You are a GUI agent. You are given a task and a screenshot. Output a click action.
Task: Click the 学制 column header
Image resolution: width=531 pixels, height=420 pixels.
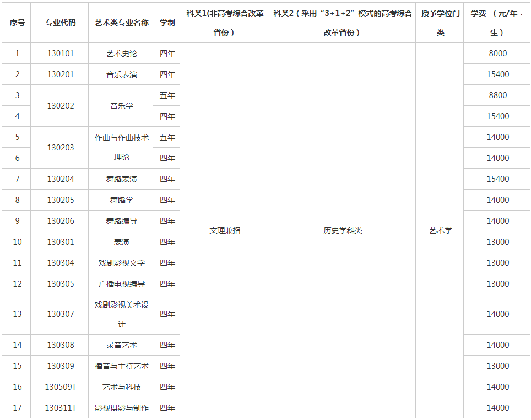click(x=167, y=23)
